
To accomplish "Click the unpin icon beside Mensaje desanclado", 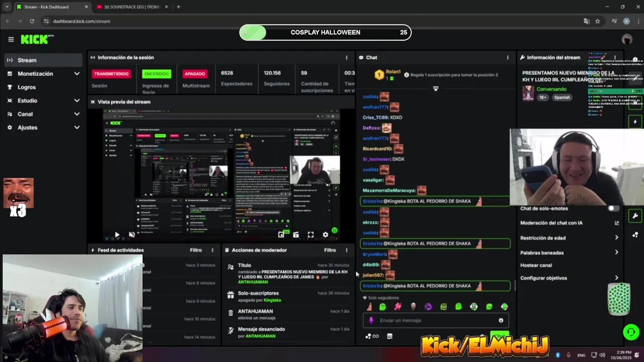I will tap(230, 330).
